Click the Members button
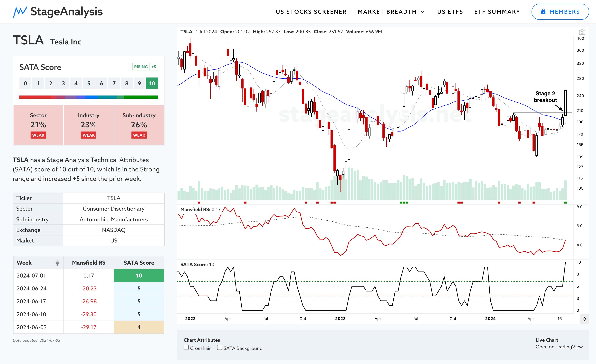 tap(560, 12)
